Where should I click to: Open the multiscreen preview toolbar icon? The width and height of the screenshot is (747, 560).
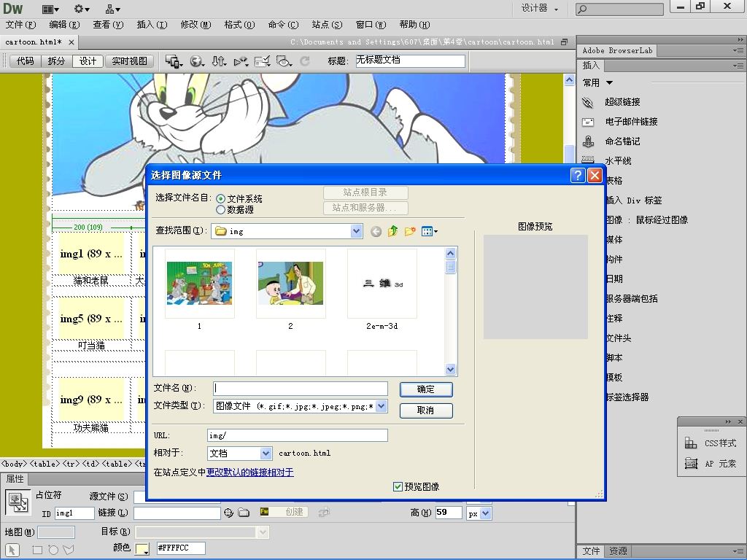pos(174,61)
